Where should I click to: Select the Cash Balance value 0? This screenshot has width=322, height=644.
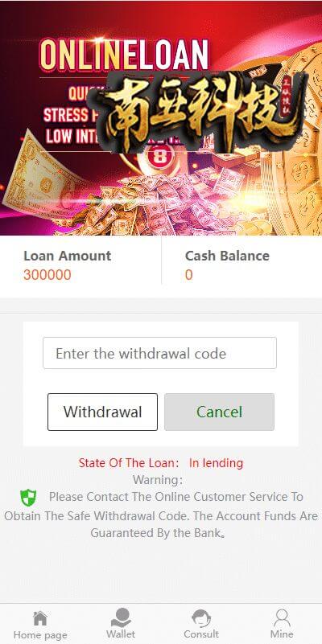pos(188,275)
